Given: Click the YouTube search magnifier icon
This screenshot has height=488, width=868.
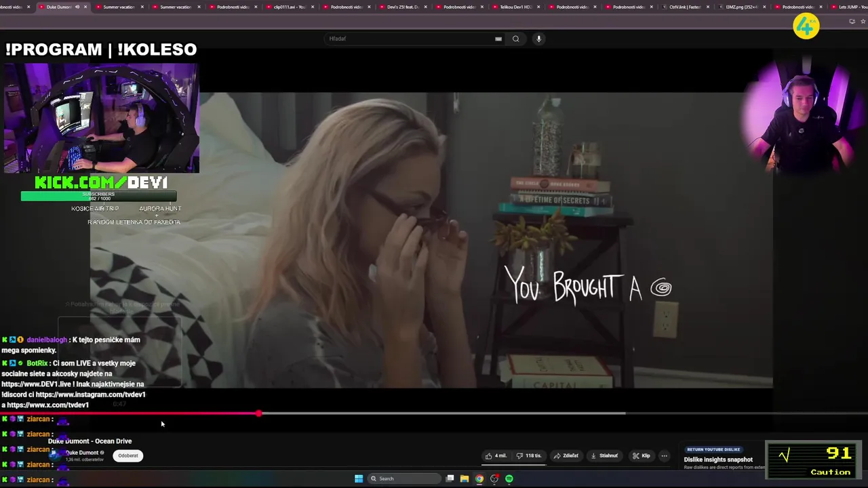Looking at the screenshot, I should pyautogui.click(x=515, y=39).
